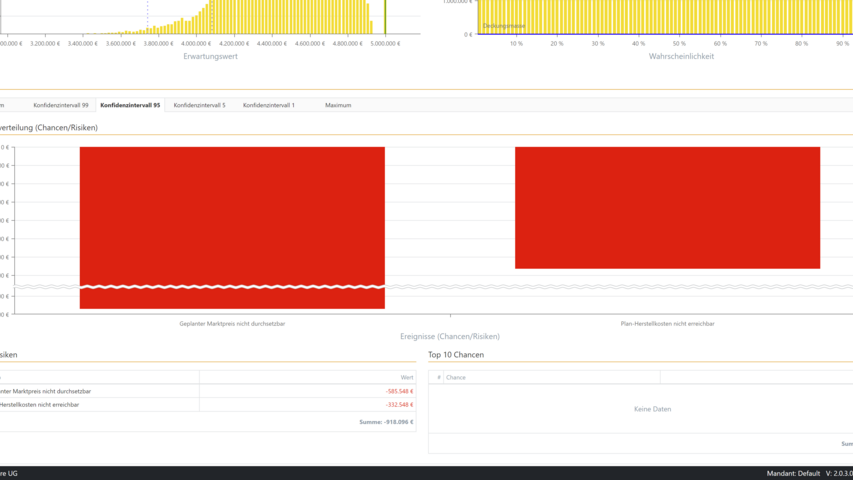Select the Marktpreis nicht durchsetzbar table row
The width and height of the screenshot is (853, 480).
coord(46,391)
